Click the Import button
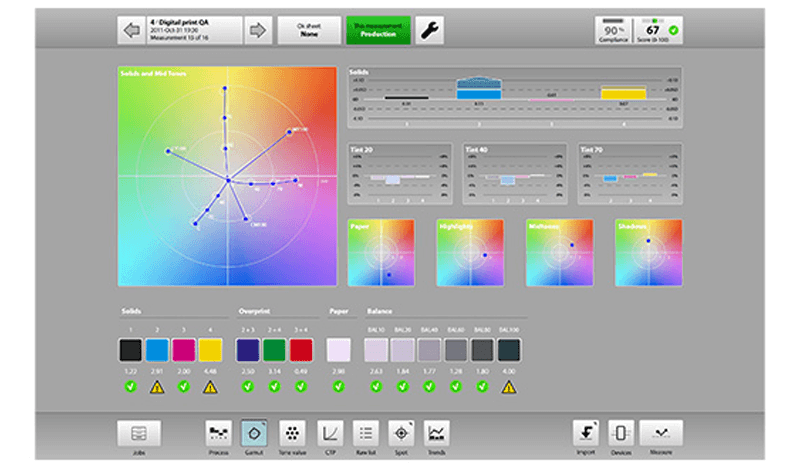Screen dimensions: 800x470 point(586,434)
